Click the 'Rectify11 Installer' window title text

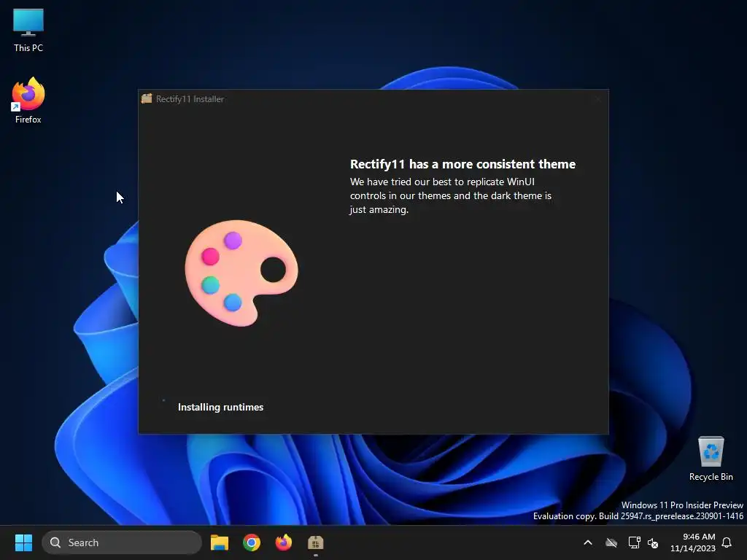tap(190, 99)
